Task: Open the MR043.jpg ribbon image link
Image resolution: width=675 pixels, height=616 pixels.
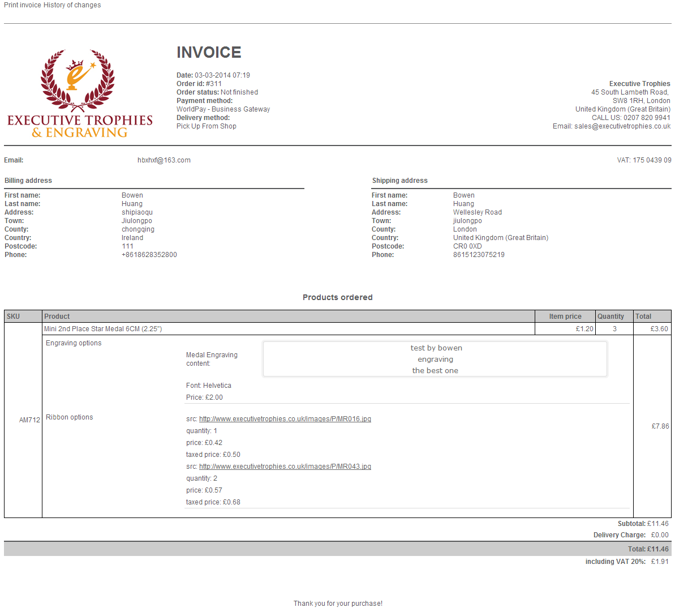Action: [x=285, y=467]
